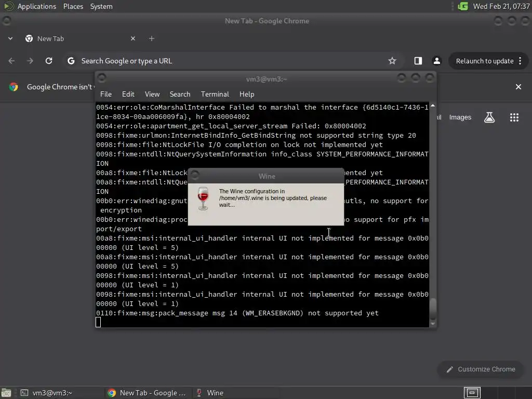
Task: Click the MATE logo in the top panel
Action: coord(8,6)
